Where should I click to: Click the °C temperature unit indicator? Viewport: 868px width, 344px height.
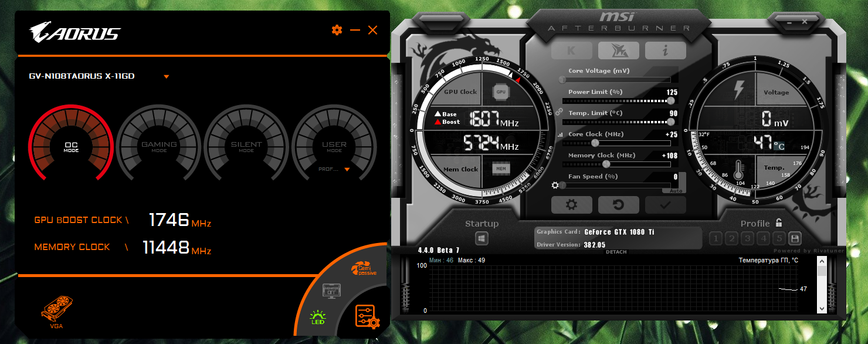(x=779, y=145)
